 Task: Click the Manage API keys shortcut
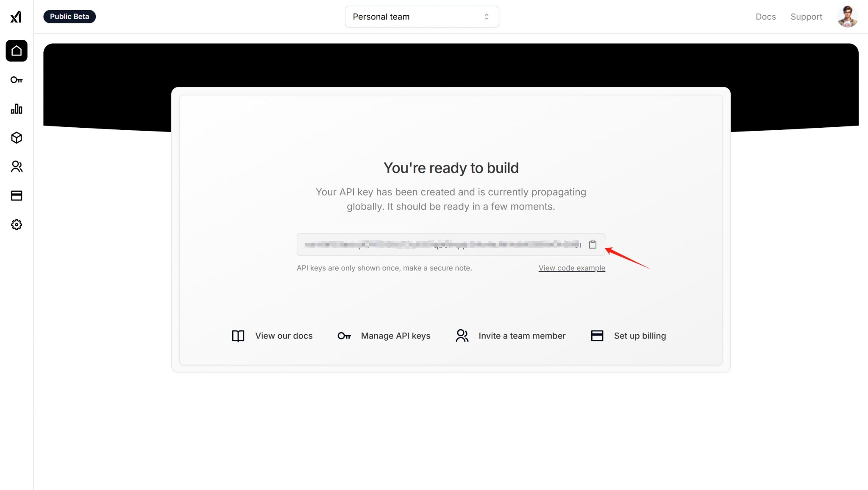395,336
